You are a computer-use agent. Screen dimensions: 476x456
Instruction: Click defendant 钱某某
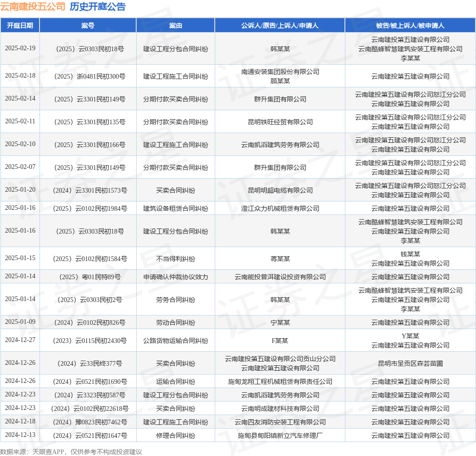pos(410,254)
